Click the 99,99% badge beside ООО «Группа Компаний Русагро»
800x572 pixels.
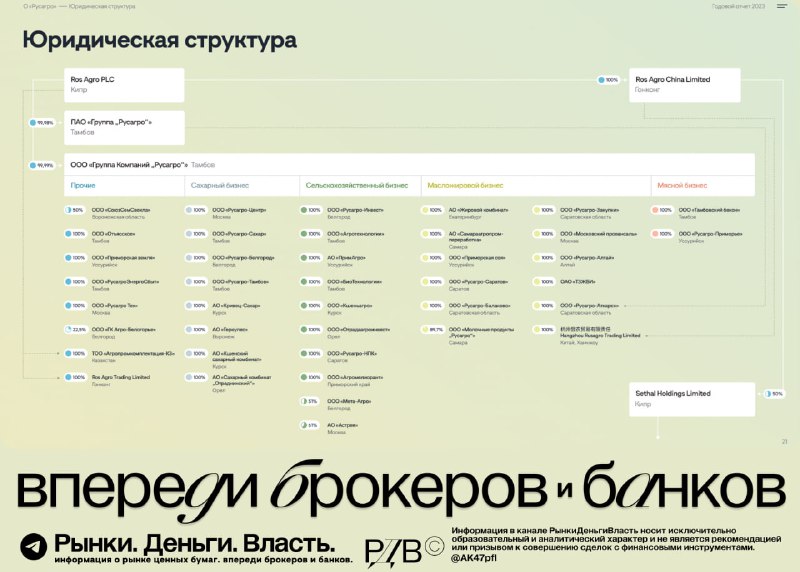[x=41, y=165]
